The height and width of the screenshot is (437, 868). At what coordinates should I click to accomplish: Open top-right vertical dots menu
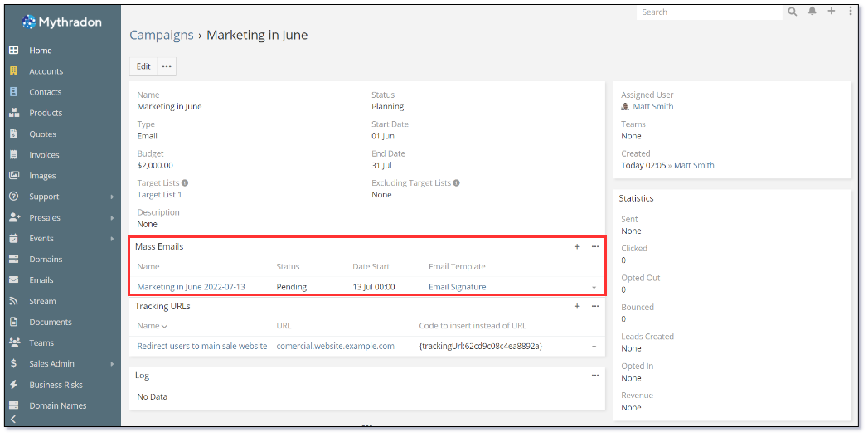pos(851,11)
